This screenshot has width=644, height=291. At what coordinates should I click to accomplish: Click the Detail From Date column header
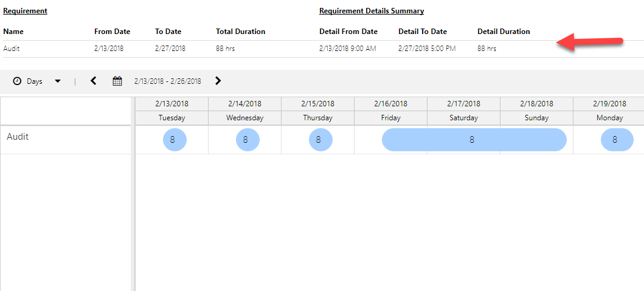click(x=348, y=32)
